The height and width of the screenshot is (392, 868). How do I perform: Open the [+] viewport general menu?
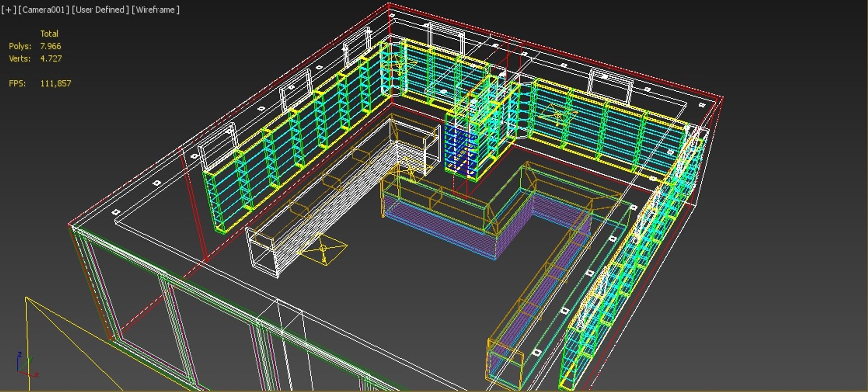pyautogui.click(x=9, y=9)
